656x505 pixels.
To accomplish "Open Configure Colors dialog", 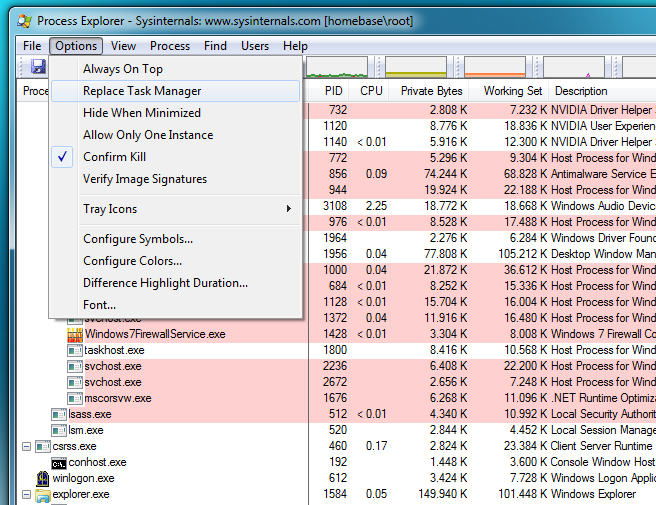I will click(175, 261).
